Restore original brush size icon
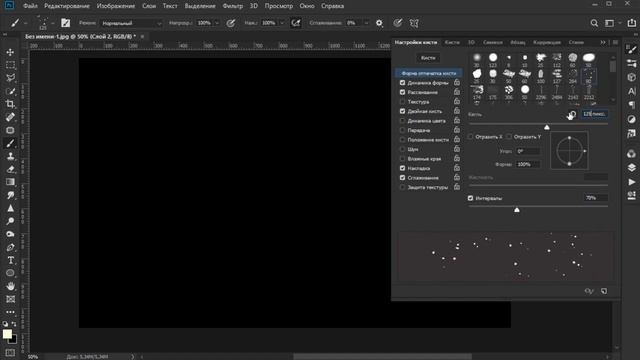The image size is (640, 360). 572,115
